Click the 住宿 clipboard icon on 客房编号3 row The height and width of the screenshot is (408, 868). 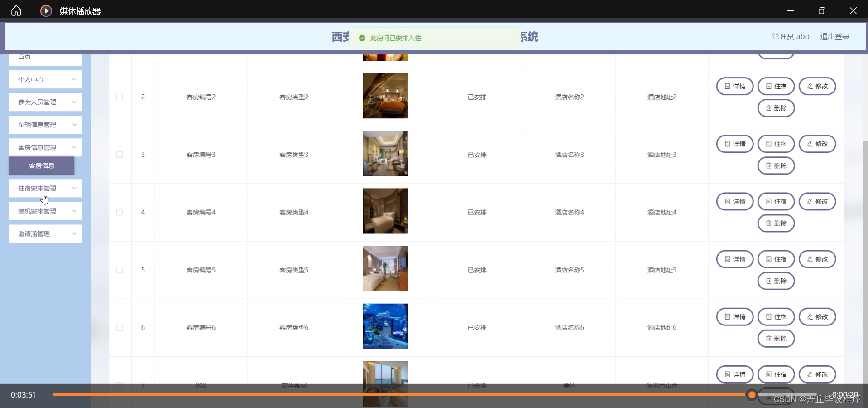(x=769, y=144)
